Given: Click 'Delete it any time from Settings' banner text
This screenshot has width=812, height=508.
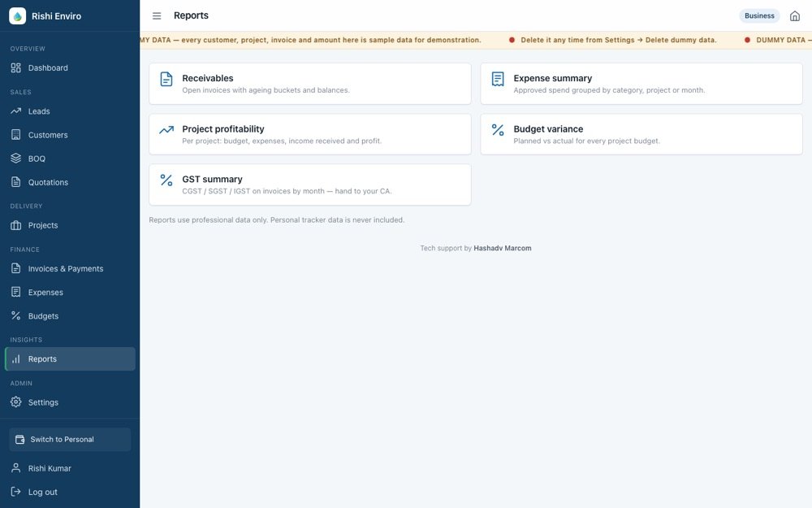Looking at the screenshot, I should 619,40.
